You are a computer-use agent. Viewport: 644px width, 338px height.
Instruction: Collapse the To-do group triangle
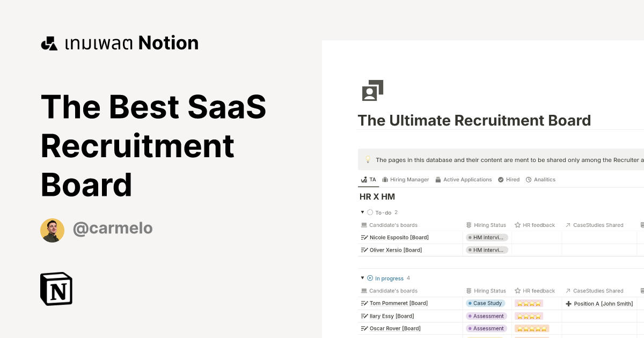coord(362,212)
